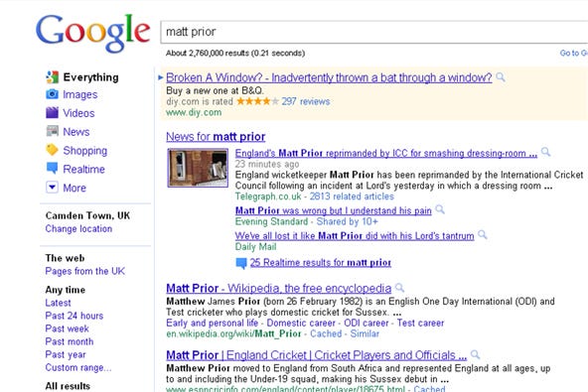This screenshot has height=392, width=588.
Task: Click the Images camera icon in sidebar
Action: (x=52, y=94)
